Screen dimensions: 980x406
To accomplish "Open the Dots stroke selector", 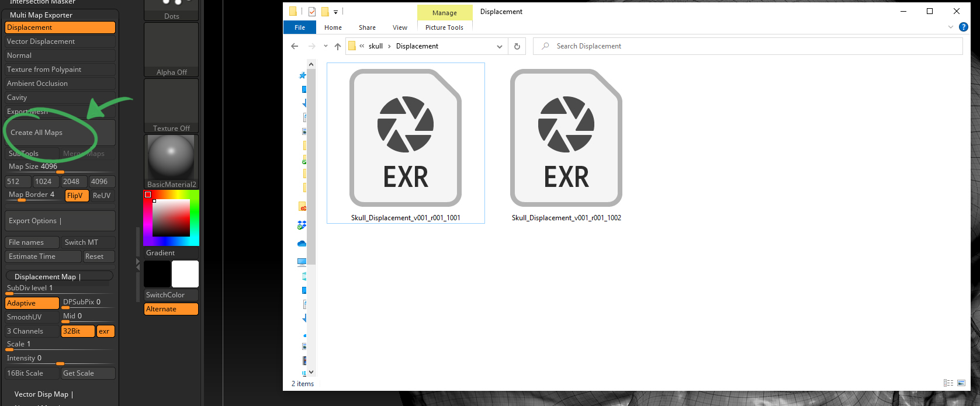I will (x=171, y=10).
